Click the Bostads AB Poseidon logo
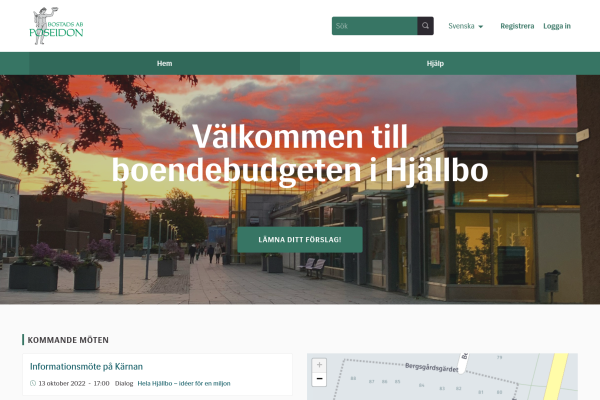Screen dimensions: 600x400 [x=57, y=26]
